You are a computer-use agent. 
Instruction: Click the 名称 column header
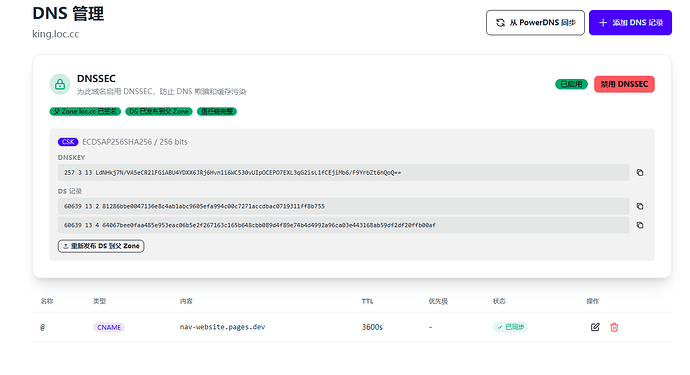click(x=47, y=301)
